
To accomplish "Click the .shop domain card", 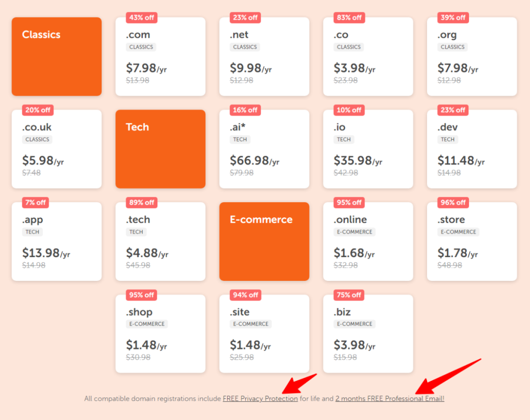I will tap(160, 334).
